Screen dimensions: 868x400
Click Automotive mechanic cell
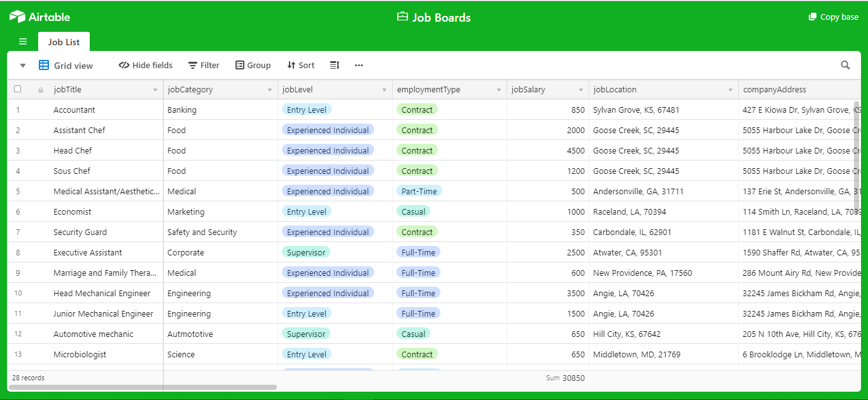point(106,334)
